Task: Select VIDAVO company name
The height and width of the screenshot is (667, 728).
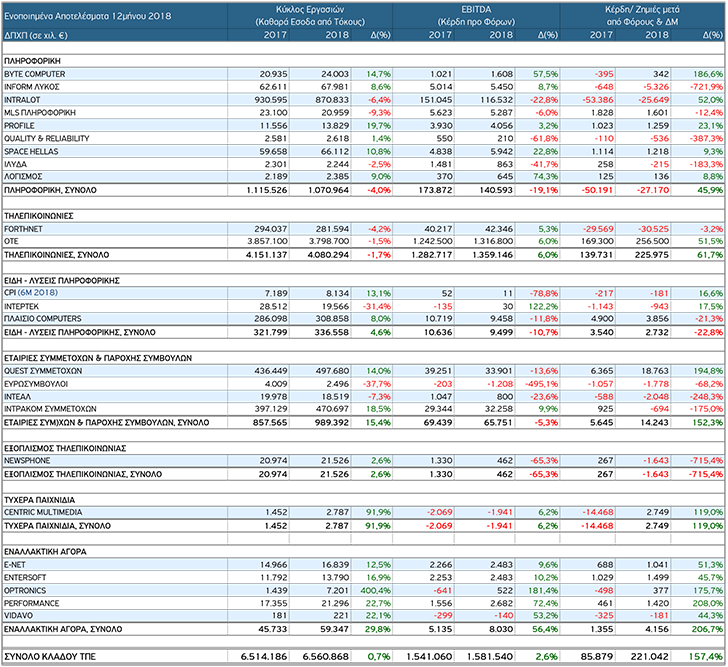Action: click(18, 615)
